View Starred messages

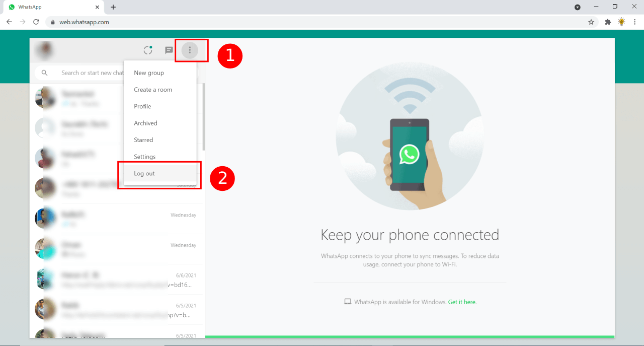[x=160, y=140]
